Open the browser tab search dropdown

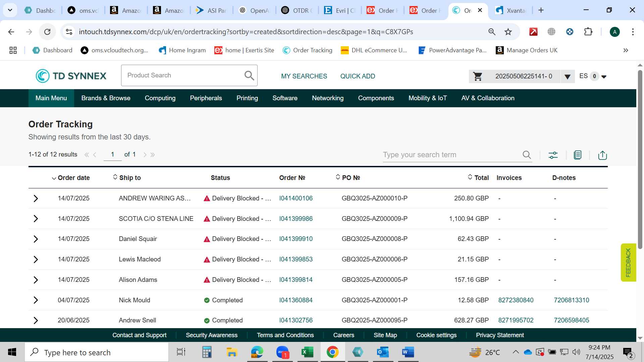pos(10,10)
